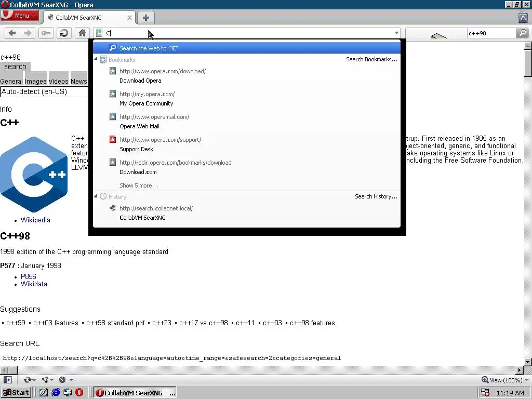Go back with the Back arrow button
Viewport: 532px width, 399px height.
point(12,33)
